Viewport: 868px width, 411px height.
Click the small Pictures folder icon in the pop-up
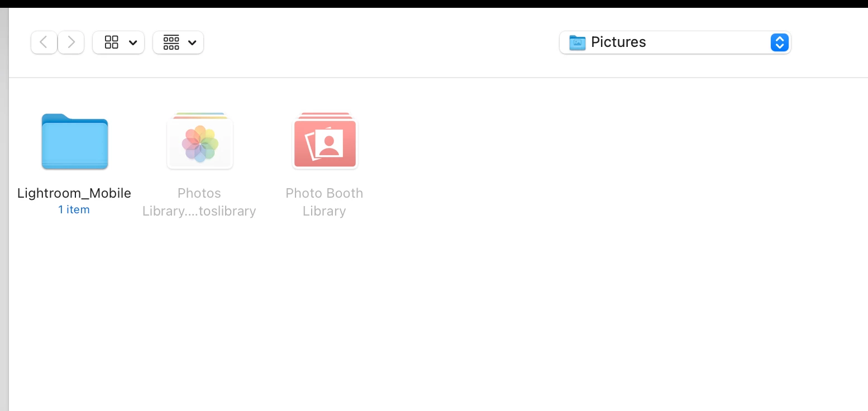coord(577,42)
